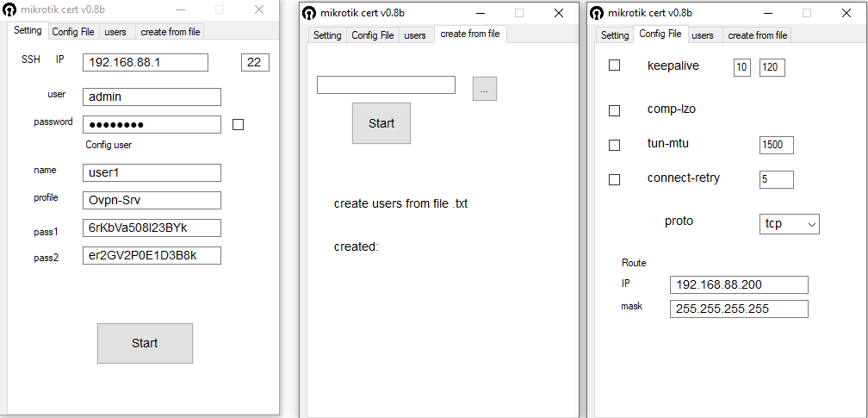
Task: Switch to Config File tab in middle window
Action: point(373,35)
